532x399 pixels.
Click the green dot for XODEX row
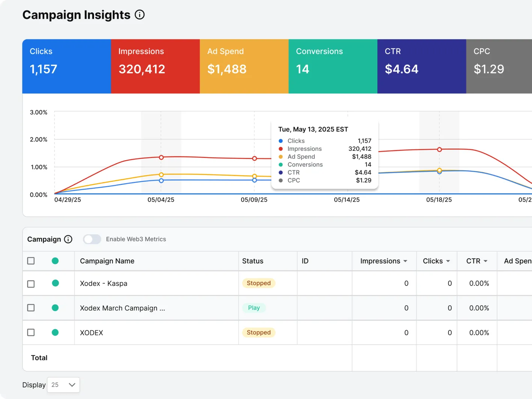tap(55, 332)
